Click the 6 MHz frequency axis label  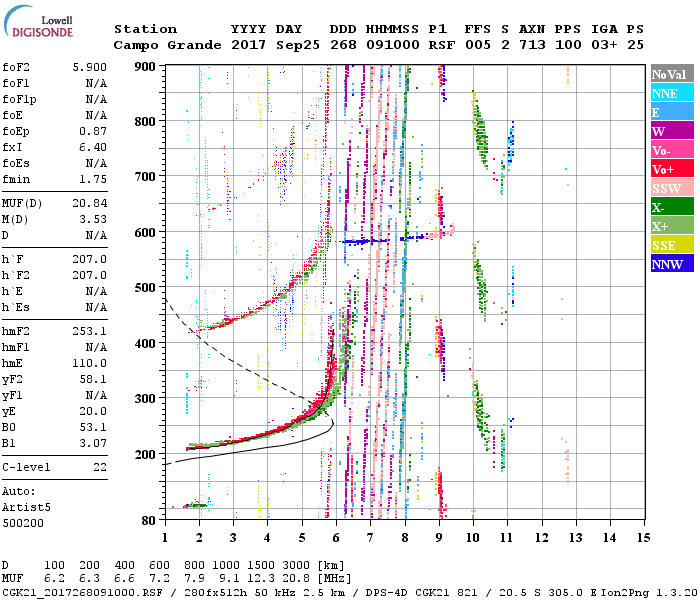336,538
